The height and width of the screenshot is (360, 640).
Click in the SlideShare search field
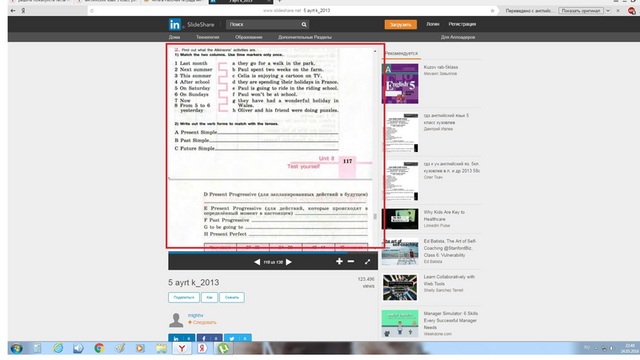263,24
